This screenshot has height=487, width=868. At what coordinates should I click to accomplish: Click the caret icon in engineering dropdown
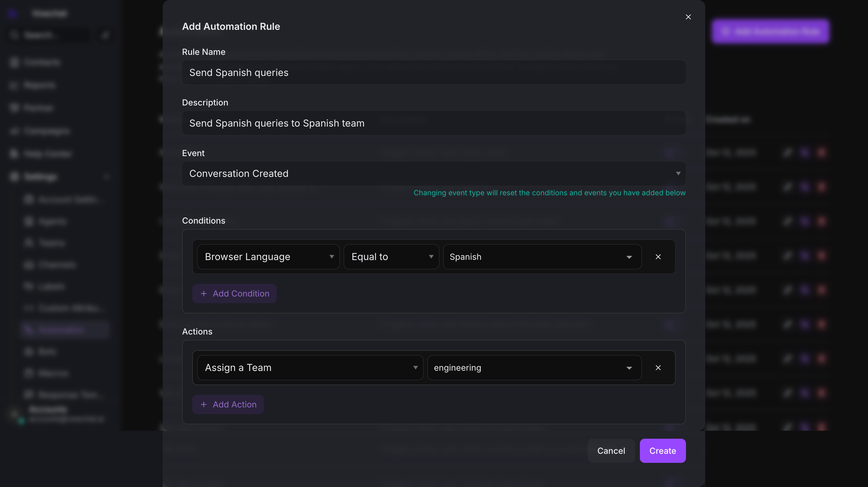629,368
